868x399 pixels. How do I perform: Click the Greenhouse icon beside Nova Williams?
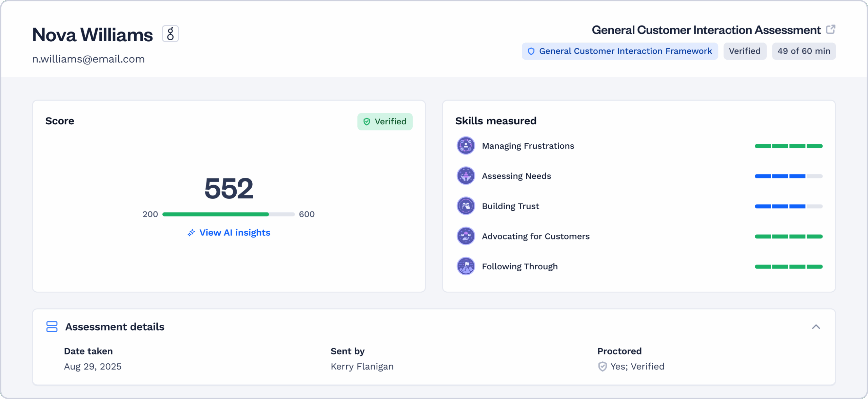coord(170,34)
